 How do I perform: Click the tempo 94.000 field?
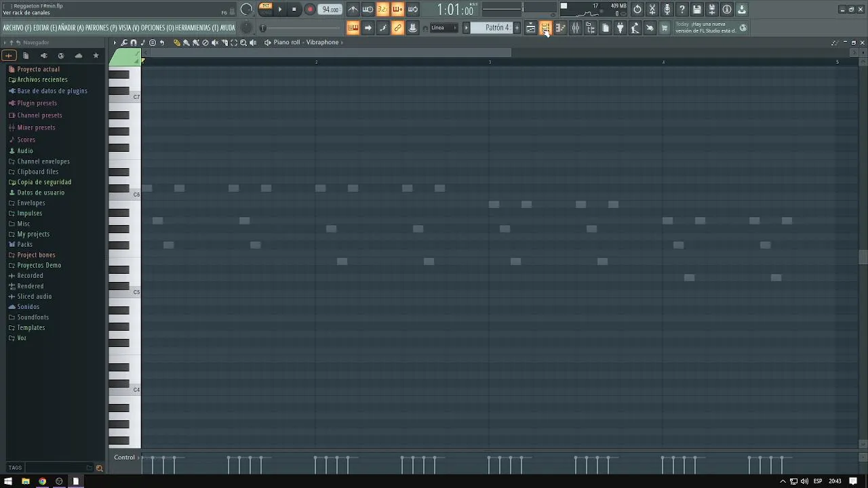point(330,9)
